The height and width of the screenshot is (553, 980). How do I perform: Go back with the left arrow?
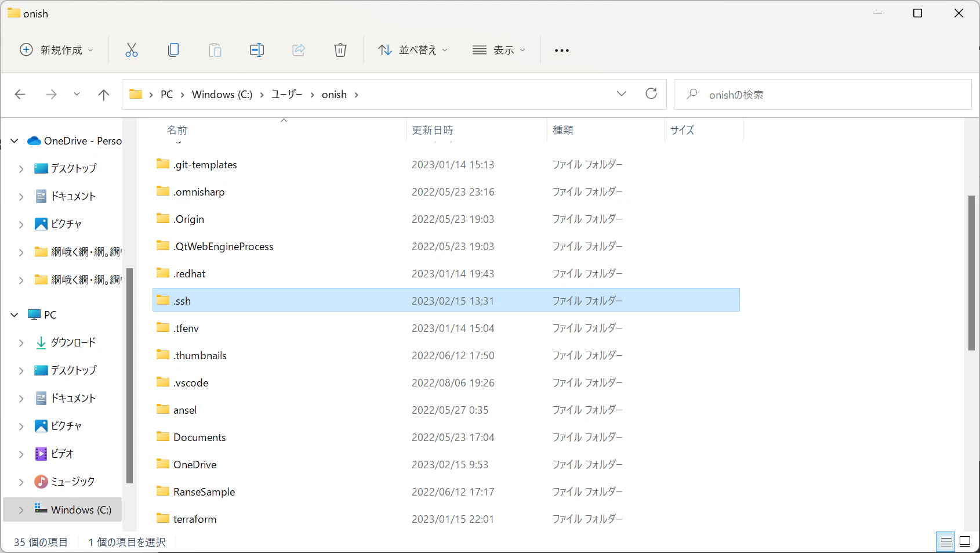pos(20,94)
